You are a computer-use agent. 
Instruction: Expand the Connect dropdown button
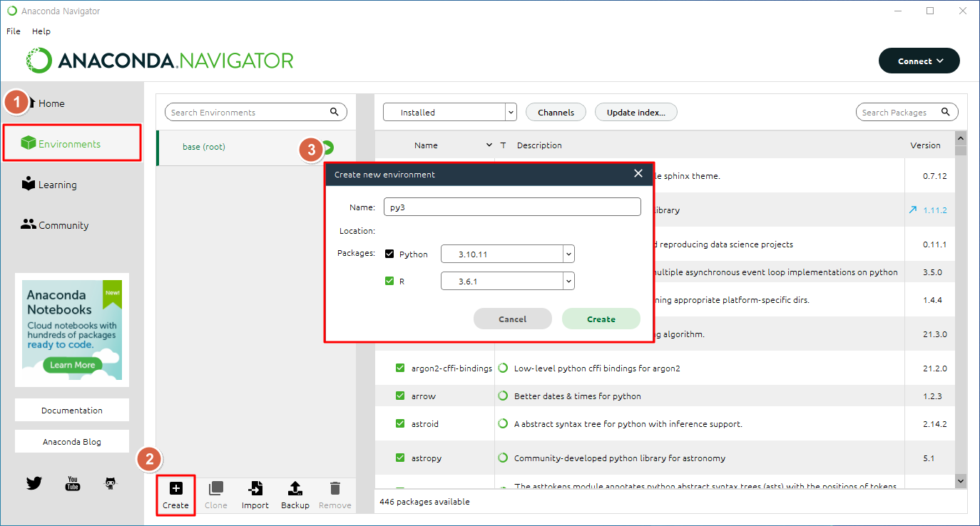(919, 61)
